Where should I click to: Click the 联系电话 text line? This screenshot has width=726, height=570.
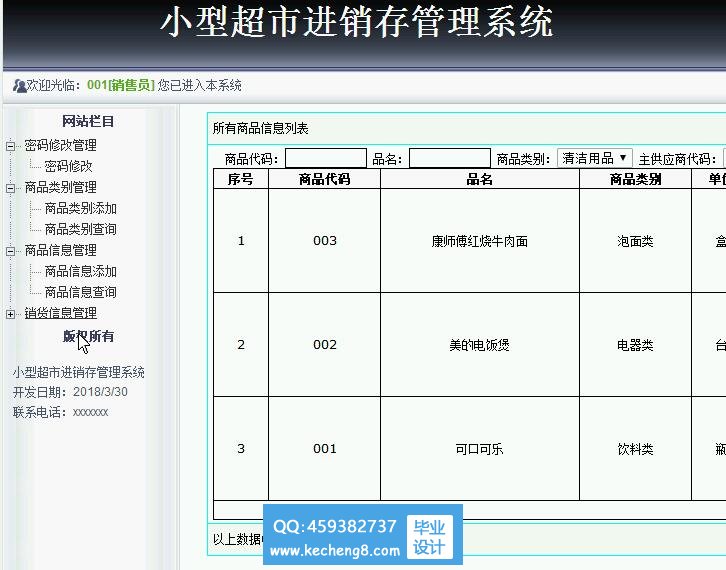[x=61, y=412]
